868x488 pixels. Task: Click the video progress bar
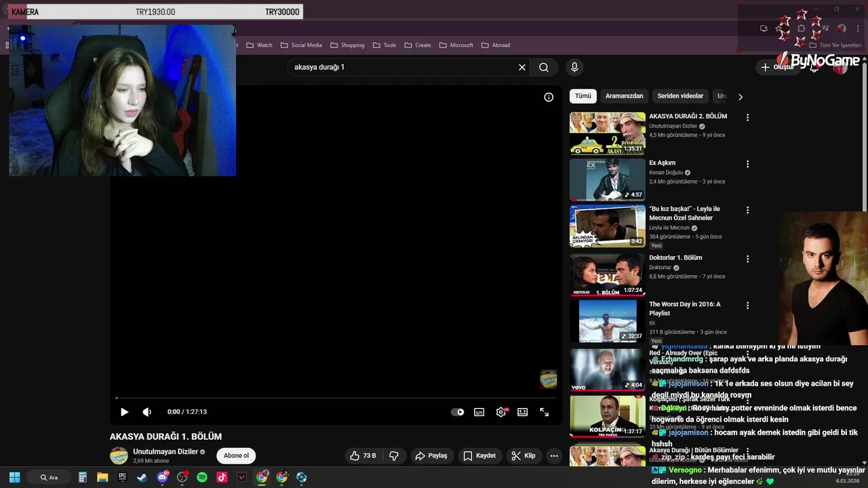[336, 398]
